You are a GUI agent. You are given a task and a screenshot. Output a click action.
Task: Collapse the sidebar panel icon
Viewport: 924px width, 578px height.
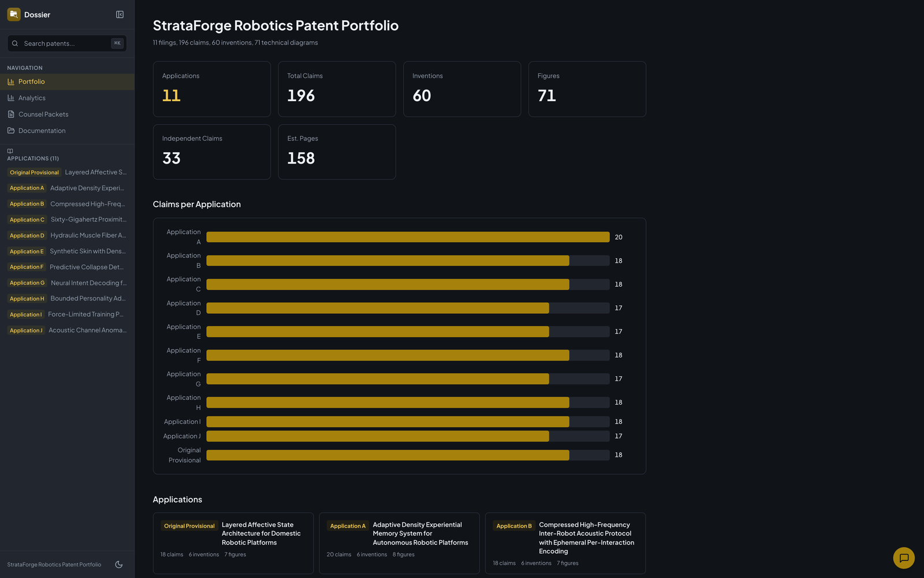point(120,14)
